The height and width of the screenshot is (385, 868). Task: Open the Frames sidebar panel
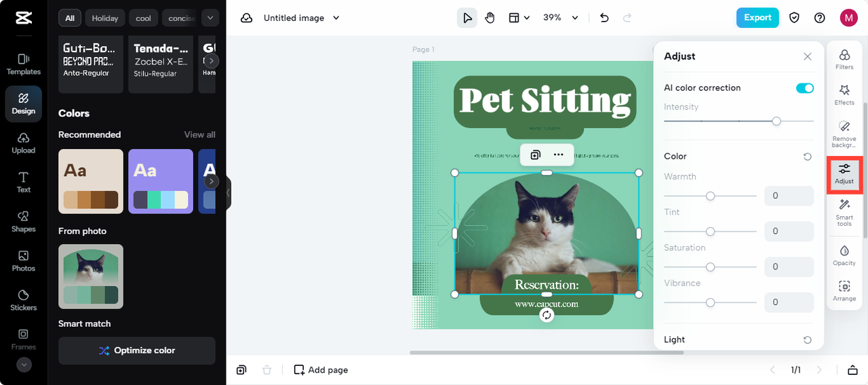(24, 340)
